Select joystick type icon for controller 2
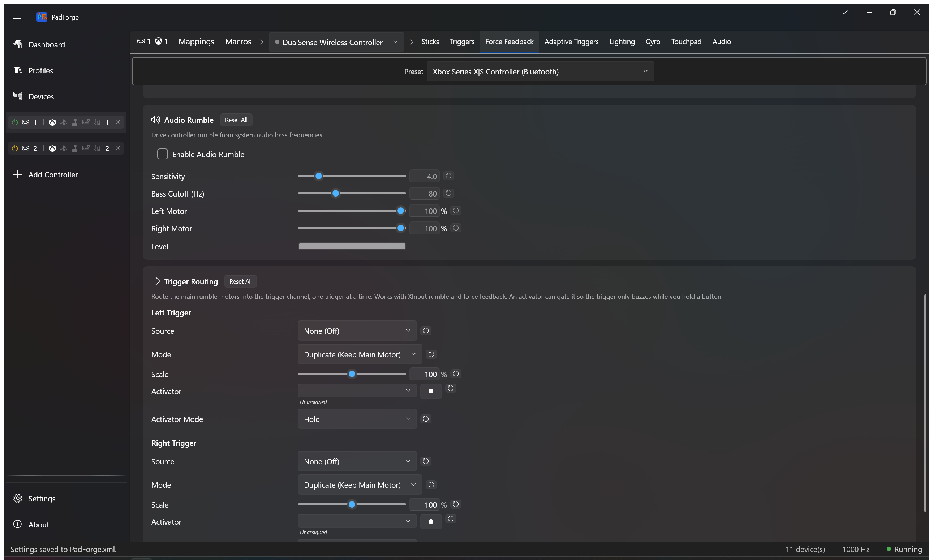This screenshot has height=560, width=933. [75, 148]
